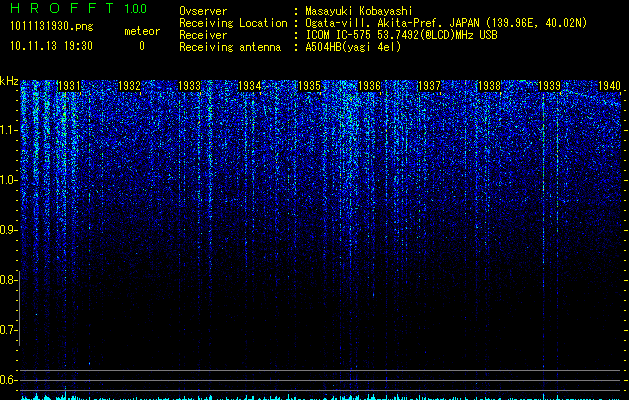Click the 0.7 kHz axis label
629x400 pixels.
point(8,330)
